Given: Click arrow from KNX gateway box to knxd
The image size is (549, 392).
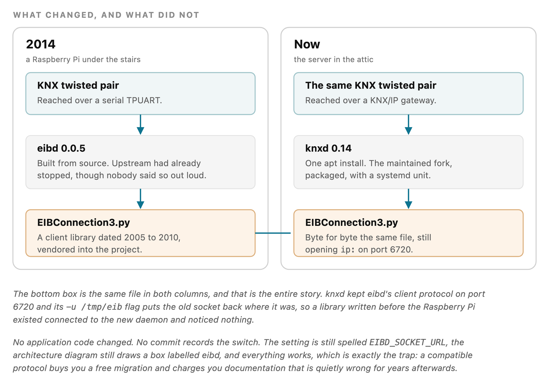Looking at the screenshot, I should (408, 125).
